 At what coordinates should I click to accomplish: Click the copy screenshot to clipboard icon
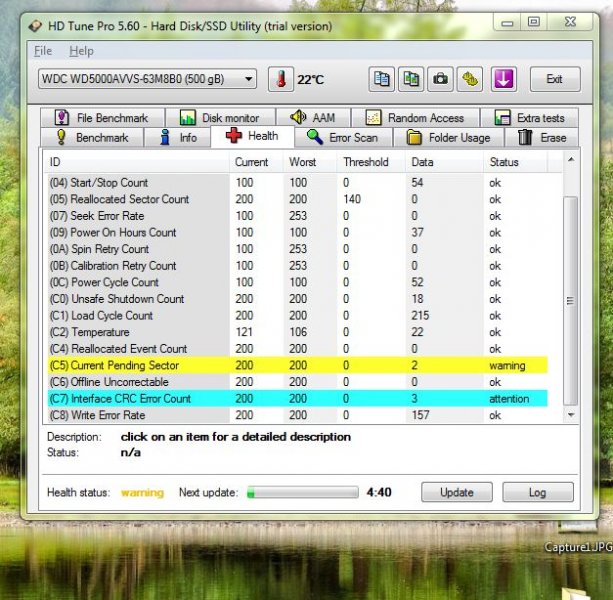410,79
